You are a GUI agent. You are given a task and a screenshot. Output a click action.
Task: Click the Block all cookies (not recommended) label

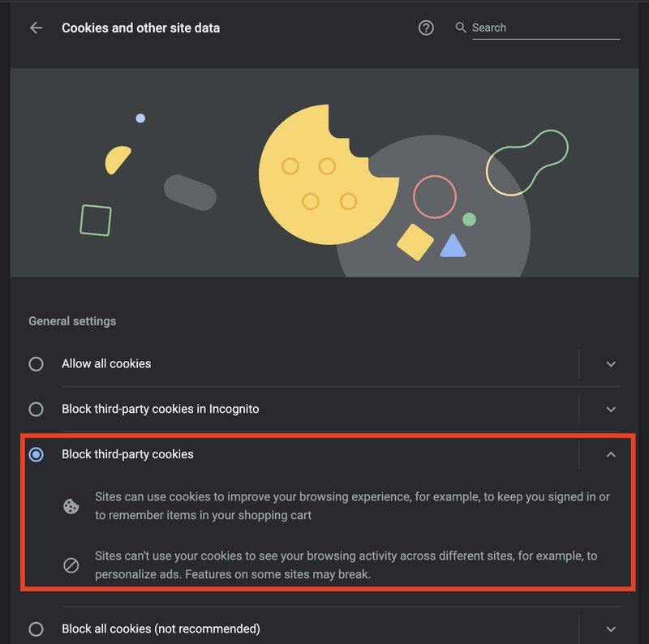pyautogui.click(x=161, y=629)
